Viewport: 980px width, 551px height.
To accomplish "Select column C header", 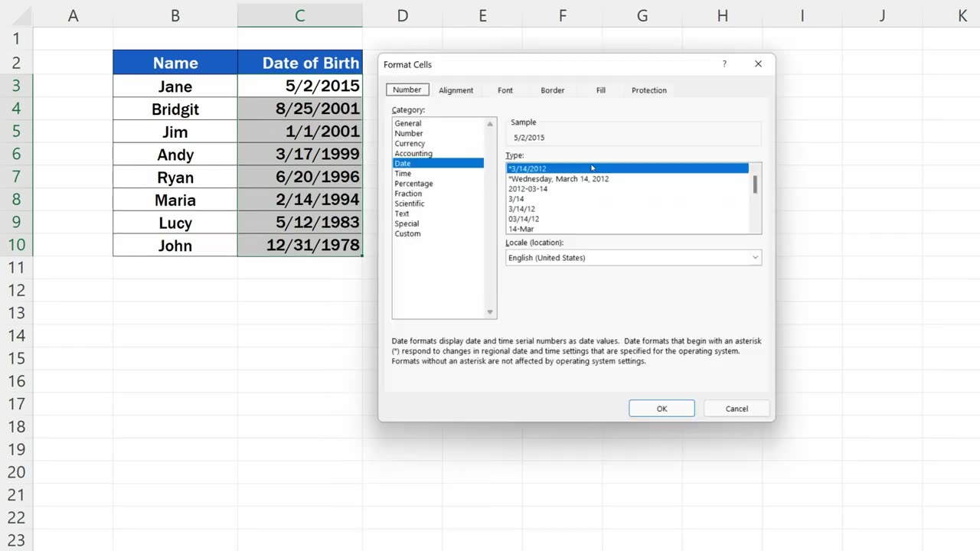I will click(299, 15).
